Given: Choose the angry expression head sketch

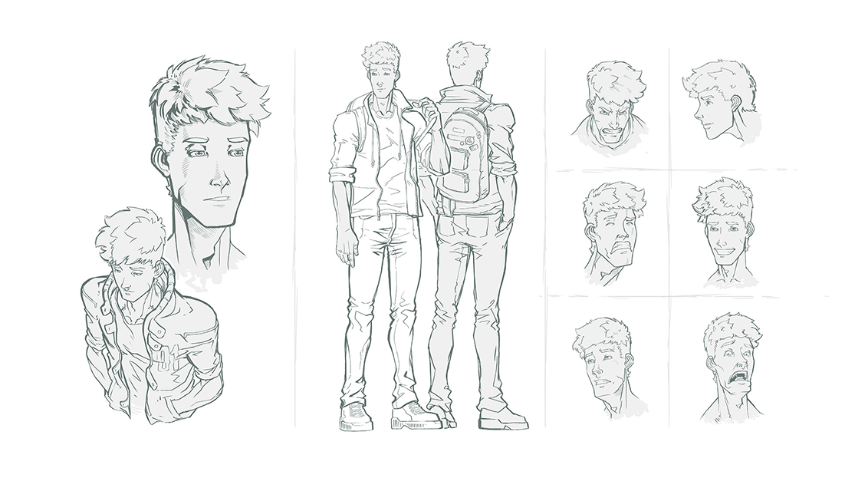Looking at the screenshot, I should point(610,107).
